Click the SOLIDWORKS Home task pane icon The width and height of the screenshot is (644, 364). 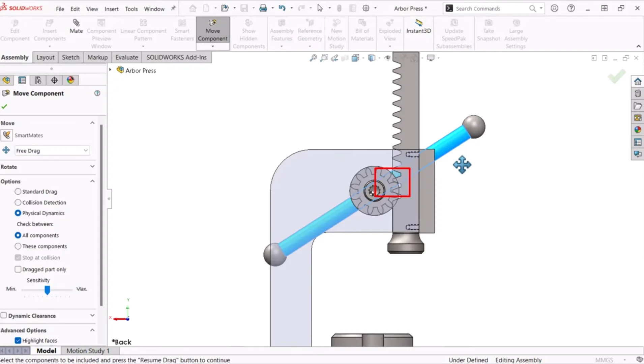click(637, 82)
